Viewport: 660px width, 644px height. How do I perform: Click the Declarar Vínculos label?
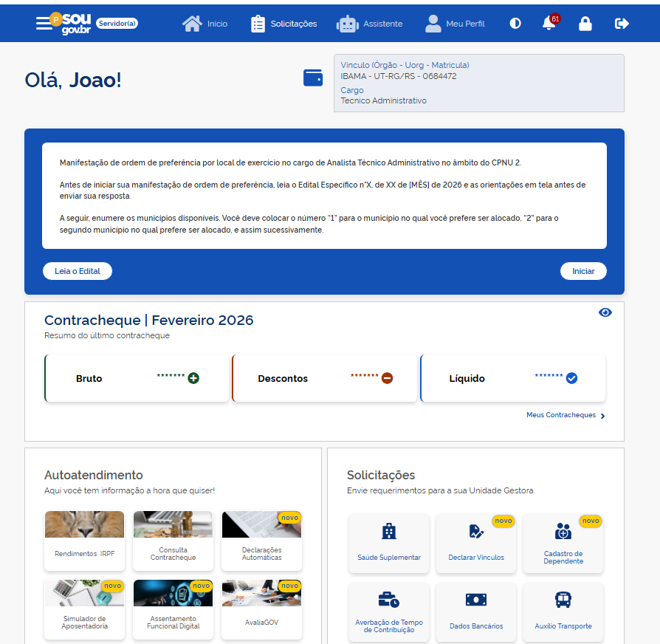pos(476,558)
